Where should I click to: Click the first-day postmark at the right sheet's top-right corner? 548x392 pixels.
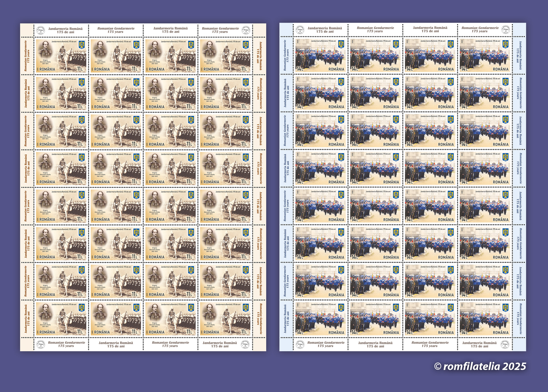(505, 30)
